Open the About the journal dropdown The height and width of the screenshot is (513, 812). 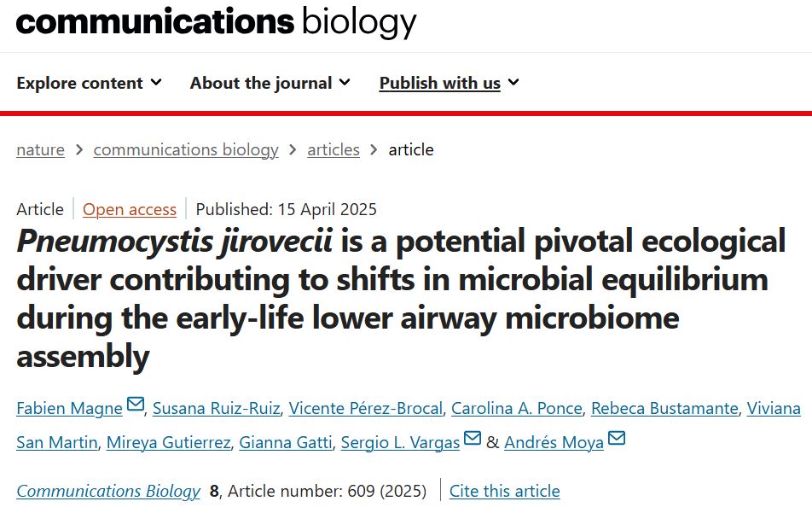(270, 83)
